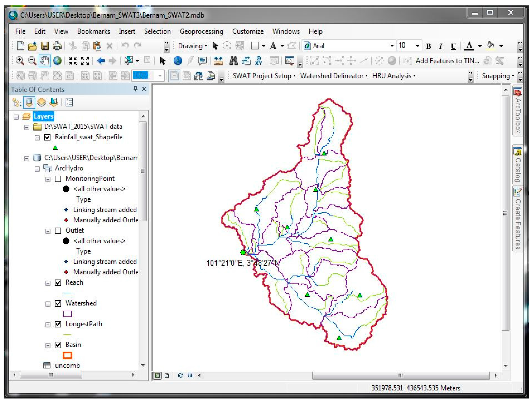
Task: Refresh the map view
Action: (180, 375)
